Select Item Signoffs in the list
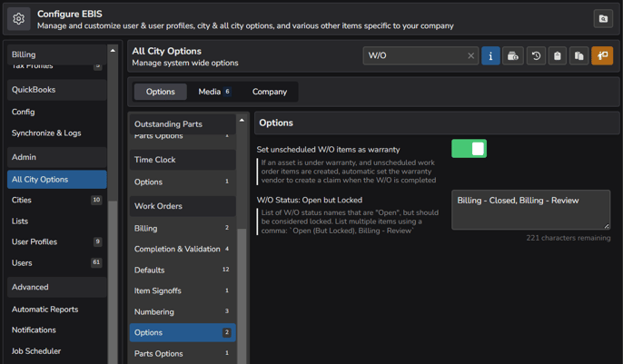 183,290
